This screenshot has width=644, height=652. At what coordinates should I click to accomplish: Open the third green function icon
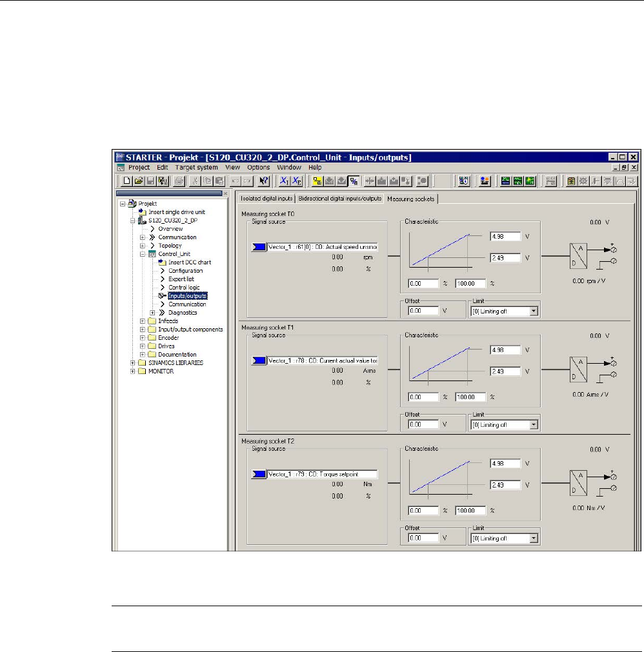[x=530, y=181]
